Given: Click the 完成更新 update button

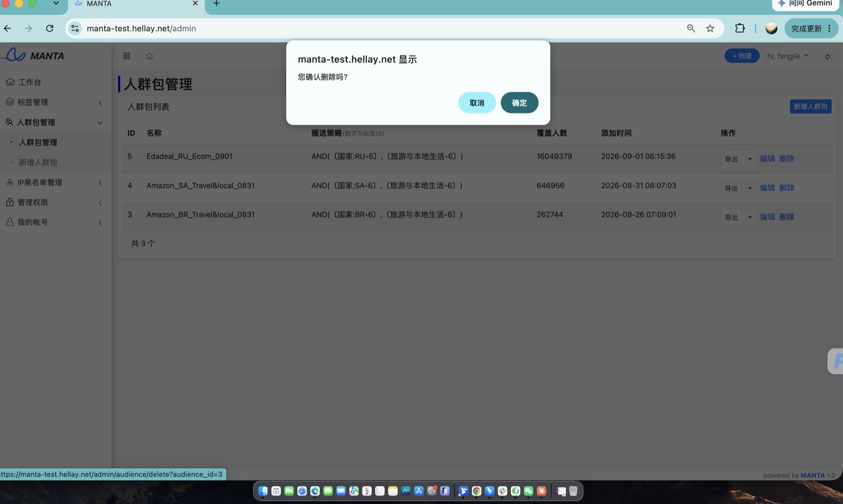Looking at the screenshot, I should tap(811, 28).
